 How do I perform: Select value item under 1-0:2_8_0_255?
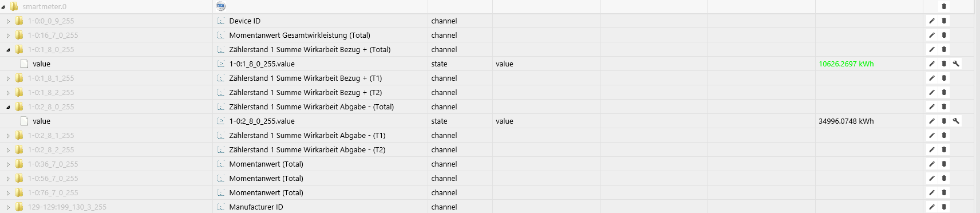pyautogui.click(x=41, y=121)
